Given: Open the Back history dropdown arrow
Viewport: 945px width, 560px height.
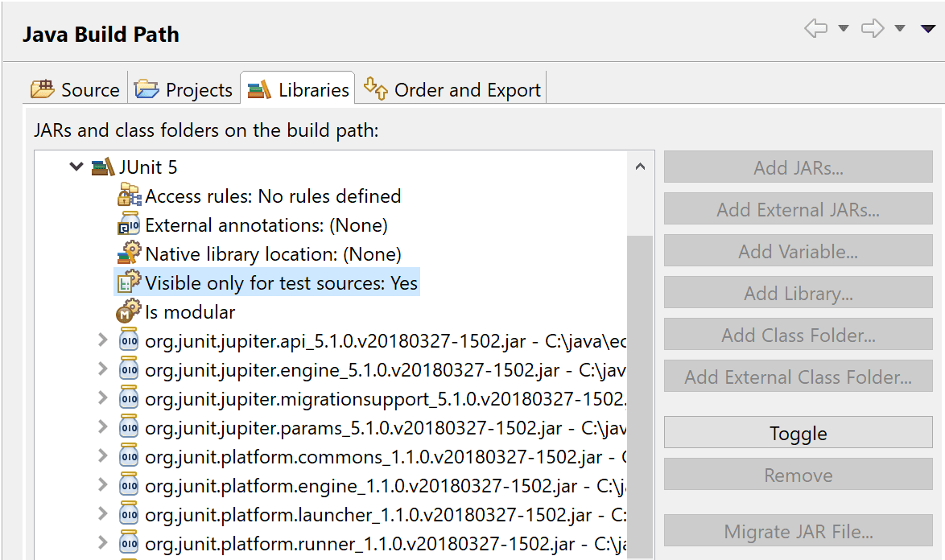Looking at the screenshot, I should [x=844, y=28].
